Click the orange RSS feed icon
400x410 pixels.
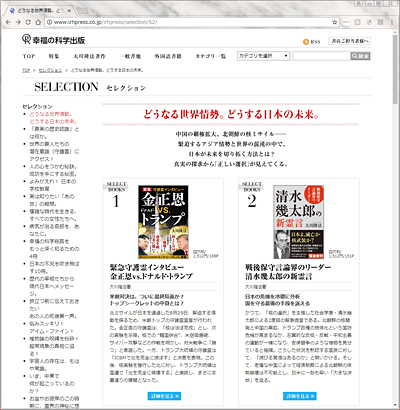point(306,42)
